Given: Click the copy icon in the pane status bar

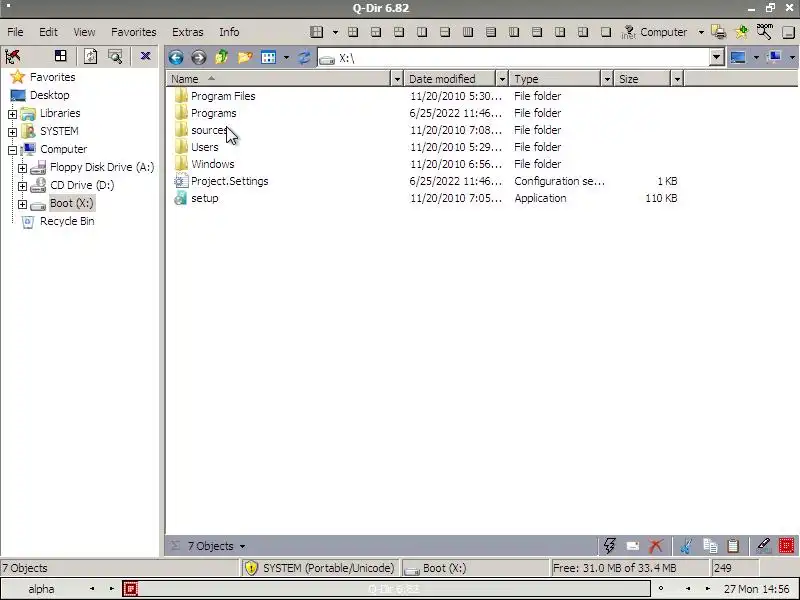Looking at the screenshot, I should pos(710,546).
